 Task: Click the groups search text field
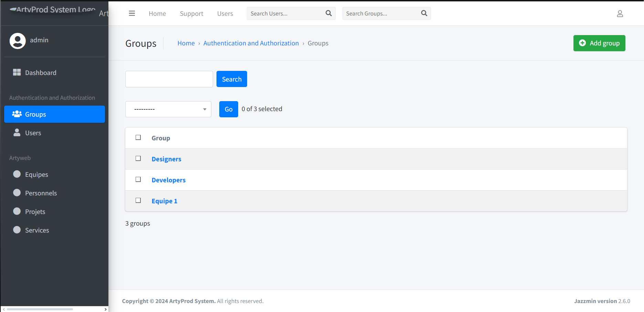click(x=169, y=79)
